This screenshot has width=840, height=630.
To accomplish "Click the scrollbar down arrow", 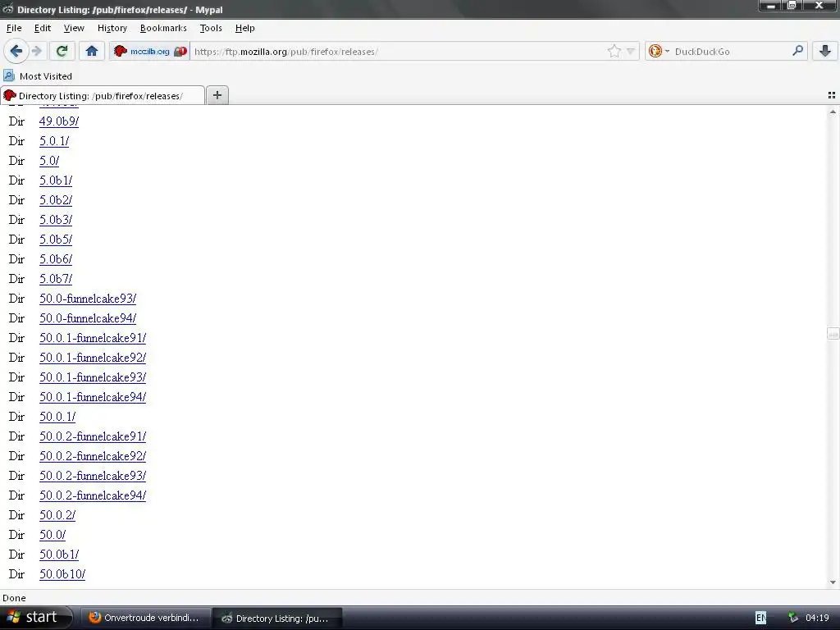I will click(833, 582).
